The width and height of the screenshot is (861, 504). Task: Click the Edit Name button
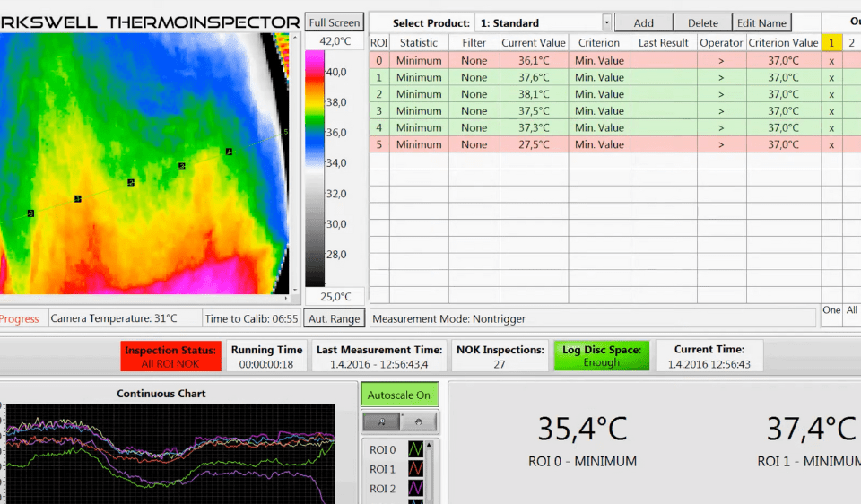click(x=761, y=23)
